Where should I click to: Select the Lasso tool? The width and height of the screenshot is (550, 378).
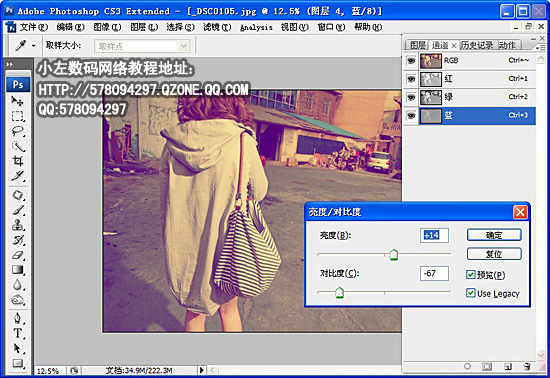(x=18, y=131)
